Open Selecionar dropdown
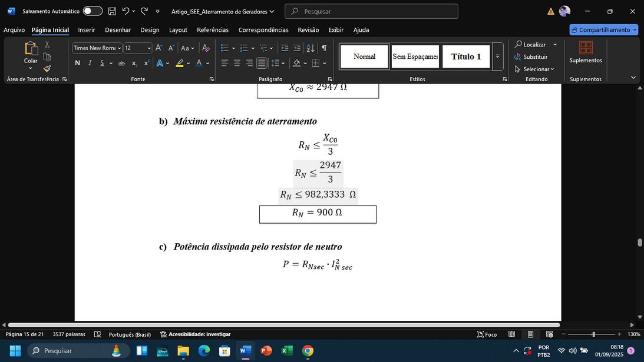The width and height of the screenshot is (644, 362). [534, 69]
